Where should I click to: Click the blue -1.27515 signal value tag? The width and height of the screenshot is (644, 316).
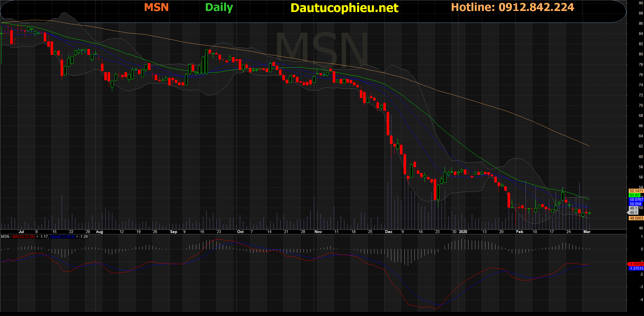point(636,268)
